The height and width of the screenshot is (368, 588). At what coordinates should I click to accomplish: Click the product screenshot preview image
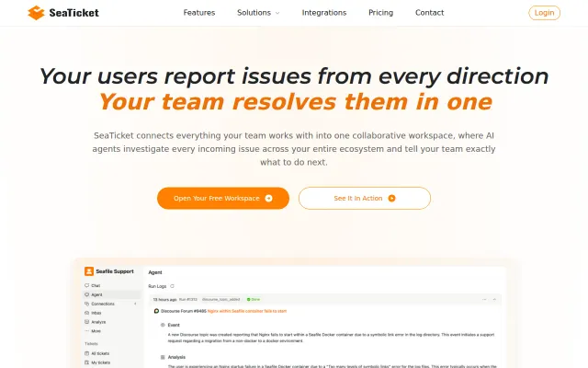tap(294, 315)
